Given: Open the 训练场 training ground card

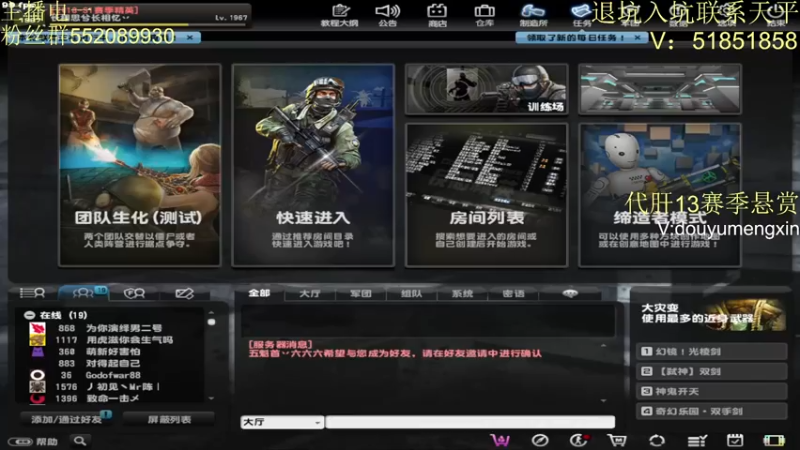Looking at the screenshot, I should pos(486,89).
